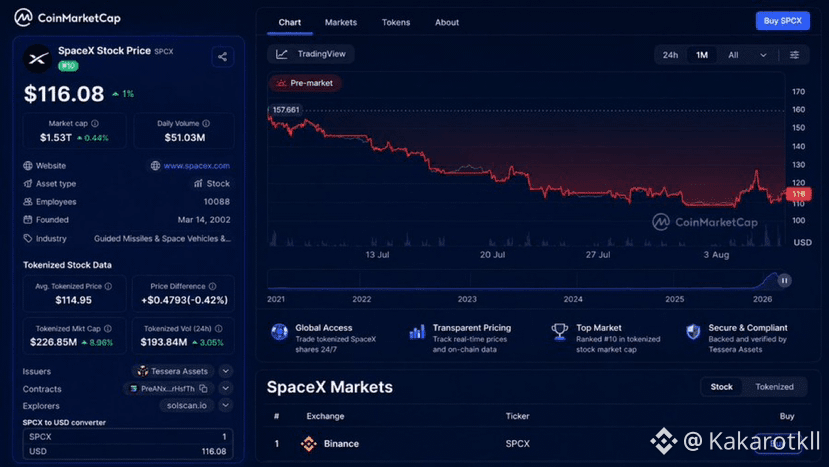Show Tokenized markets list
The width and height of the screenshot is (829, 467).
[x=774, y=387]
